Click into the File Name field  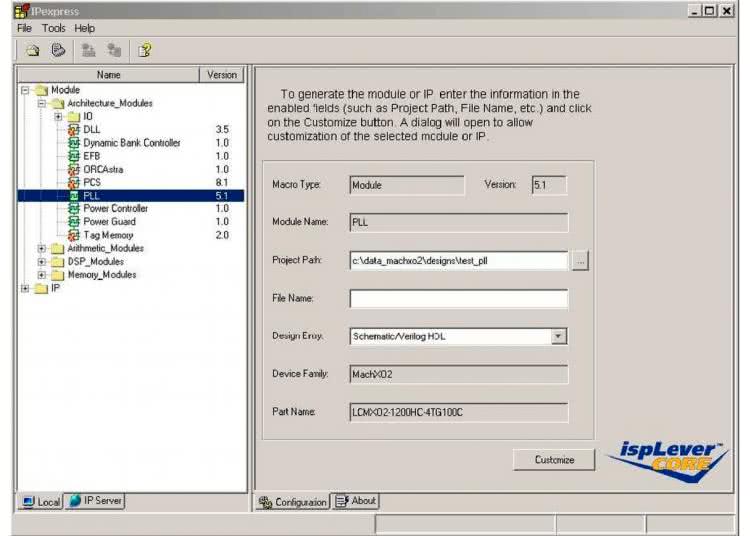(458, 299)
